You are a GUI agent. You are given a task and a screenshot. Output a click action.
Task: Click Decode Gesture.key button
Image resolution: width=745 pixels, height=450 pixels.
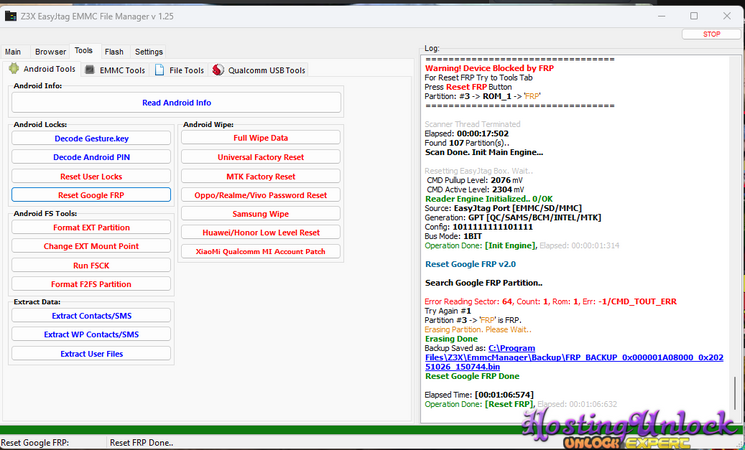(x=91, y=138)
